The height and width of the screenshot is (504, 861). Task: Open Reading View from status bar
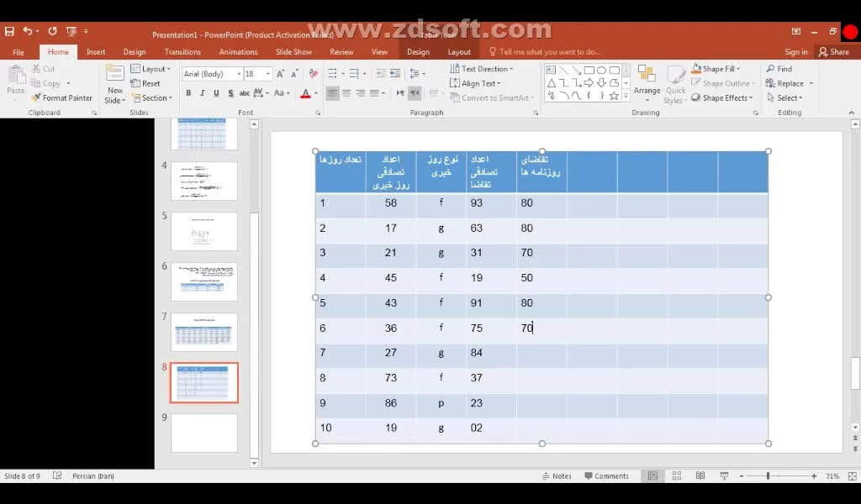pos(700,476)
